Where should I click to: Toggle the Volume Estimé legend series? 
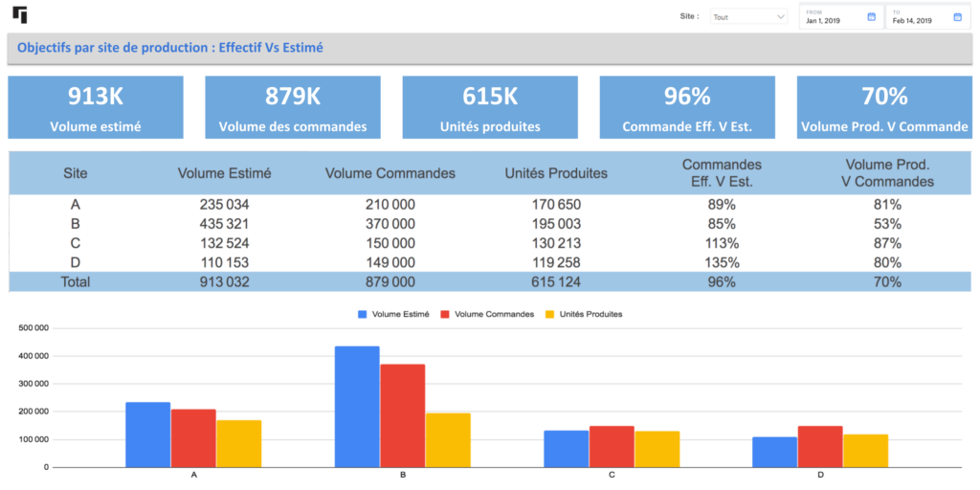[394, 314]
